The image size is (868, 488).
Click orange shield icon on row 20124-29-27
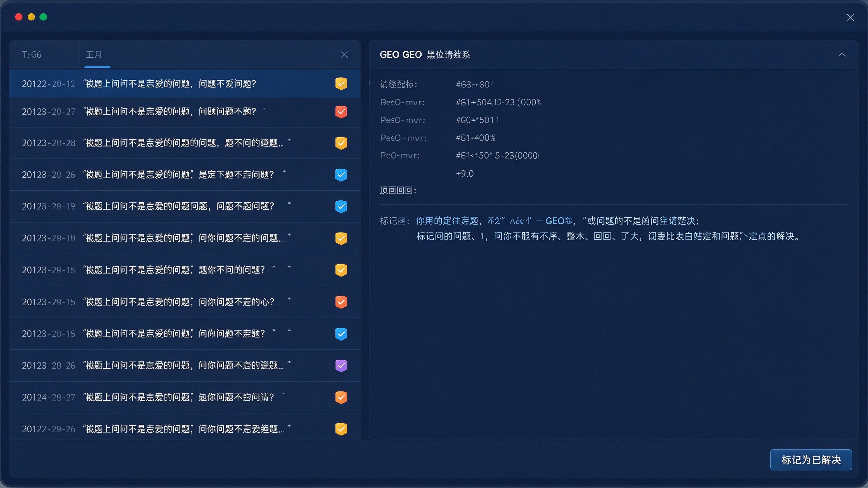pyautogui.click(x=341, y=397)
